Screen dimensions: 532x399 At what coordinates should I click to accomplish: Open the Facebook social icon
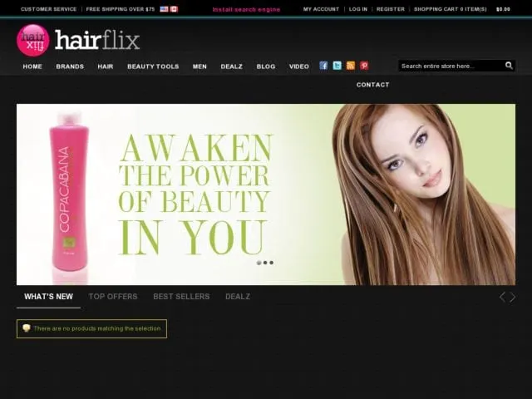323,66
